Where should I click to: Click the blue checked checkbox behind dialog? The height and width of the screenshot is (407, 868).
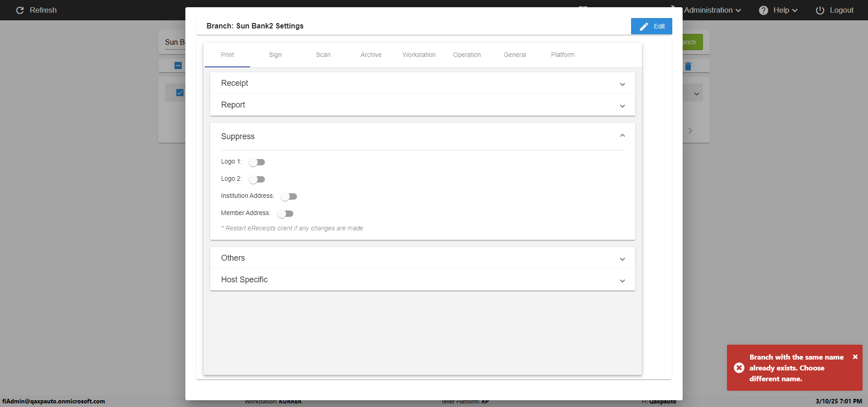(180, 93)
